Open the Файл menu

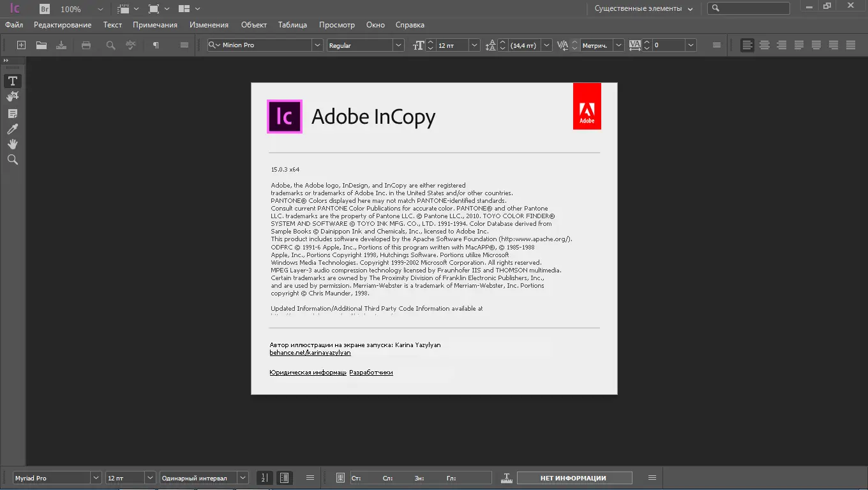[x=14, y=25]
